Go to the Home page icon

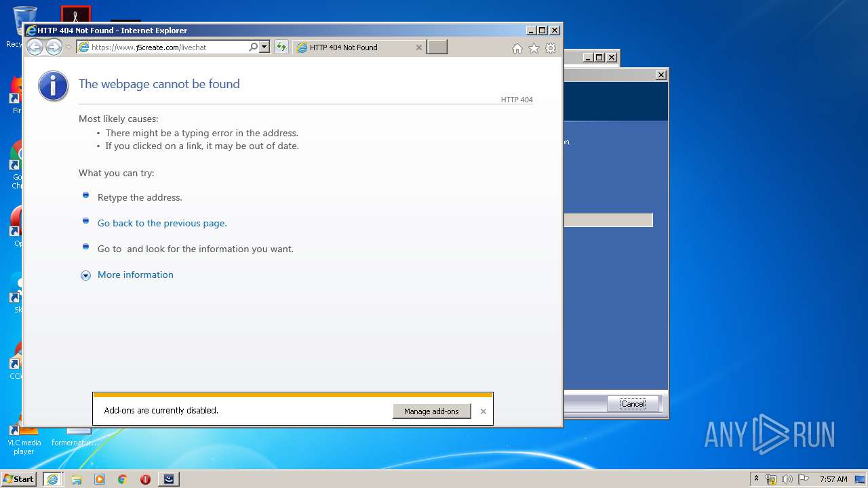click(517, 48)
